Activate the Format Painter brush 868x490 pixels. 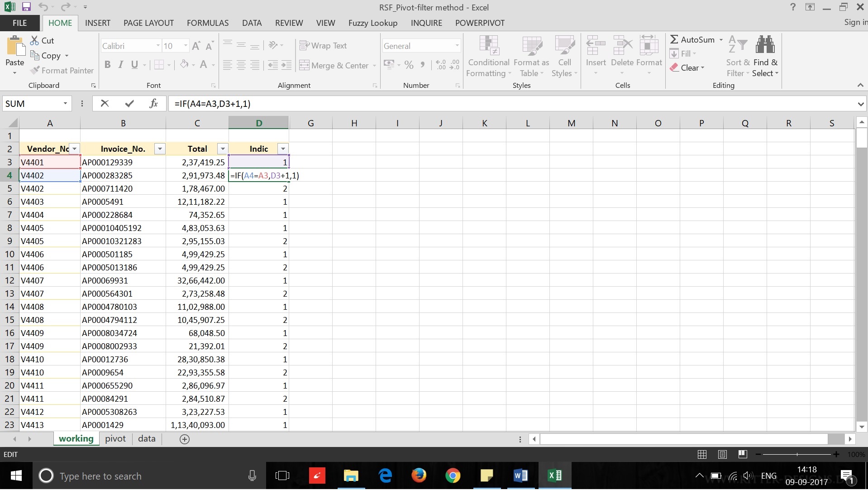[62, 70]
